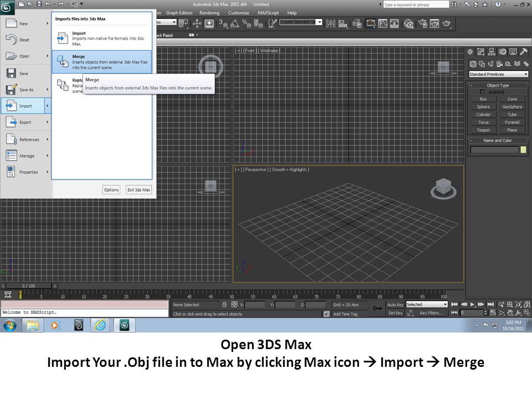Expand the Save As submenu arrow
Screen dimensions: 532x399
(x=48, y=90)
